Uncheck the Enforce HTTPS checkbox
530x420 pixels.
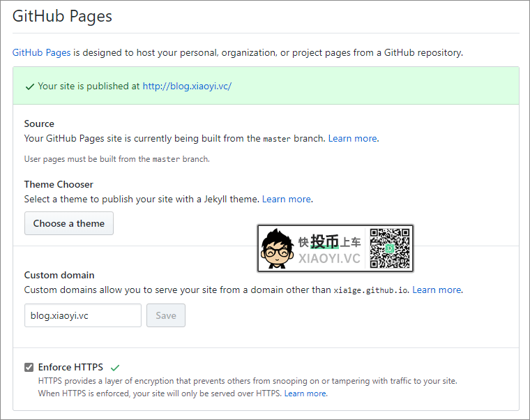pyautogui.click(x=29, y=368)
